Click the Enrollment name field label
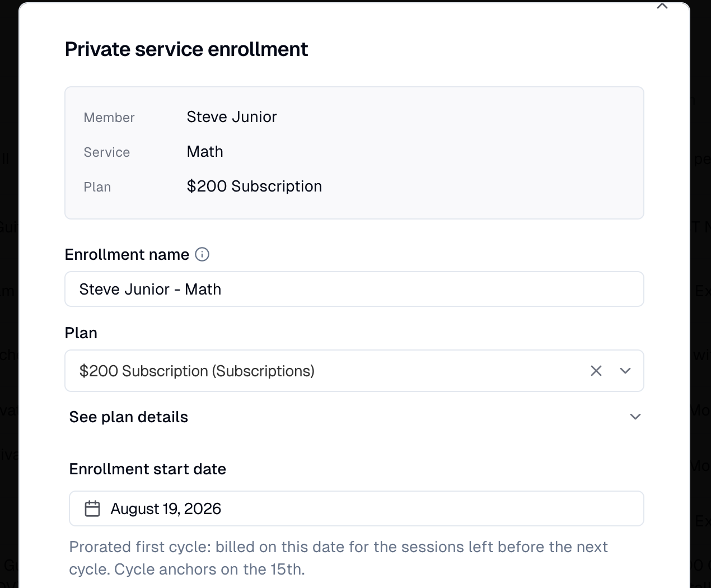 point(127,255)
